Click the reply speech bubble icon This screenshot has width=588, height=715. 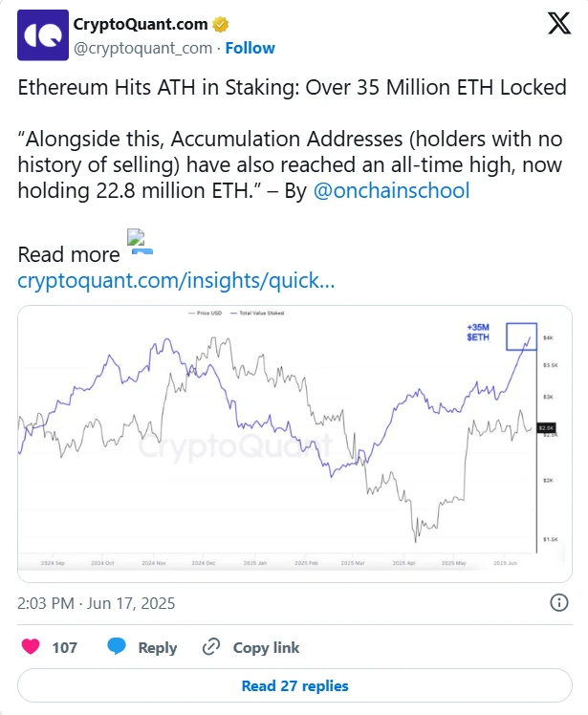click(x=117, y=647)
